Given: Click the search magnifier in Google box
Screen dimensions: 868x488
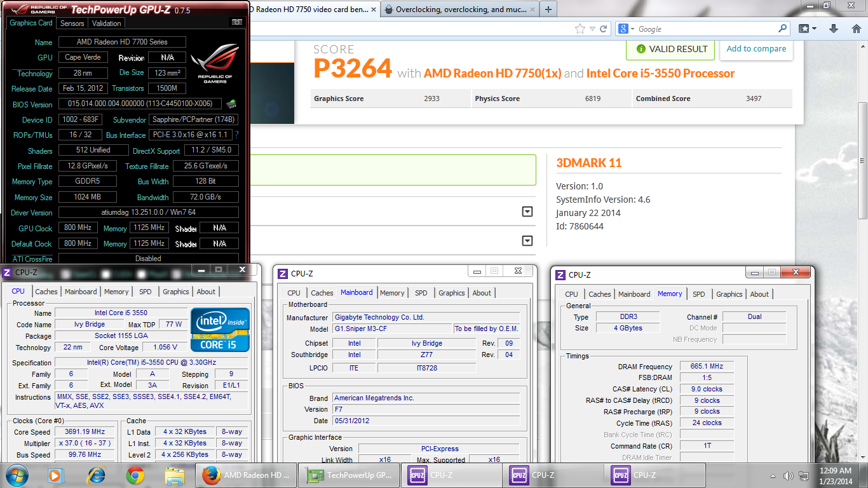Looking at the screenshot, I should click(782, 29).
